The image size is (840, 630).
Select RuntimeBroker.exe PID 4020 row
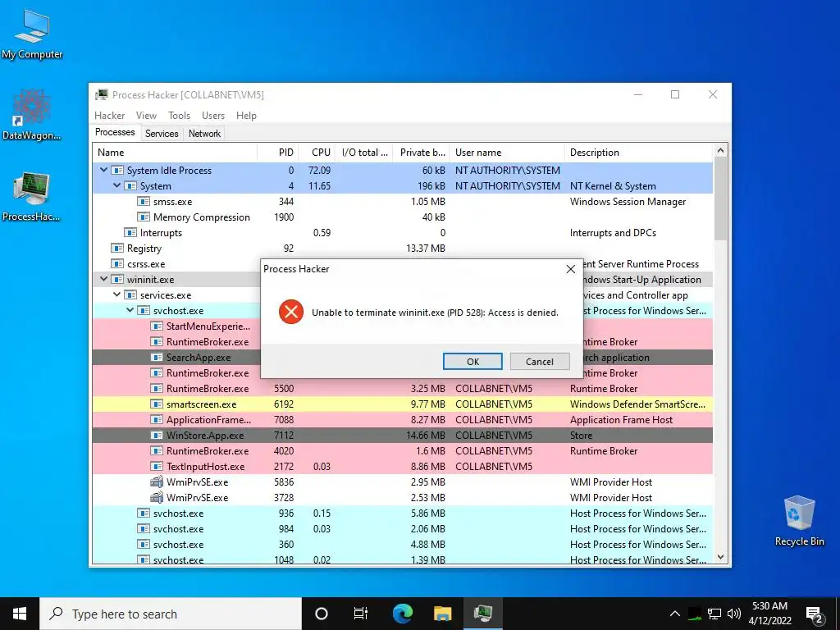coord(402,451)
